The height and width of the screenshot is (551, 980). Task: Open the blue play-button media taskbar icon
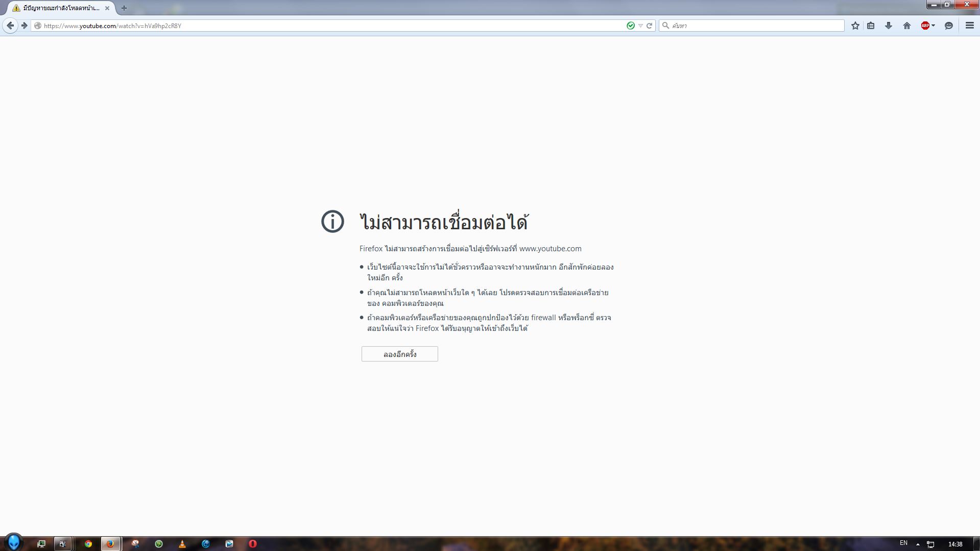click(x=229, y=544)
